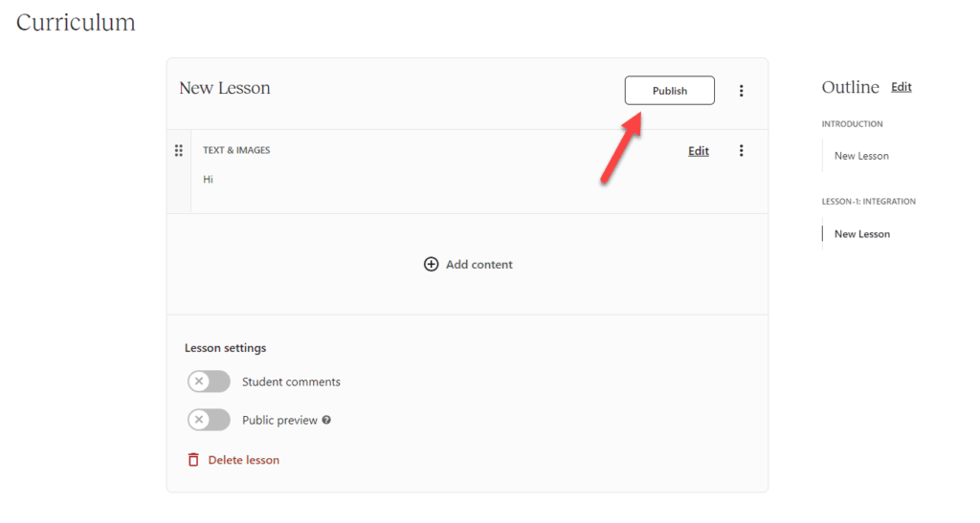This screenshot has height=523, width=980.
Task: Click the LESSON-1: INTEGRATION section label
Action: pos(868,202)
